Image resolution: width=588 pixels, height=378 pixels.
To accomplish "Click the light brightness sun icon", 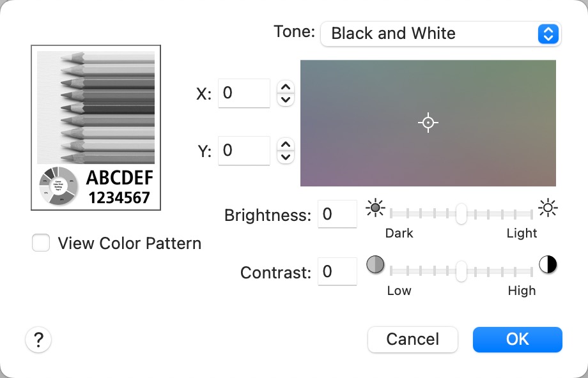I will tap(548, 208).
